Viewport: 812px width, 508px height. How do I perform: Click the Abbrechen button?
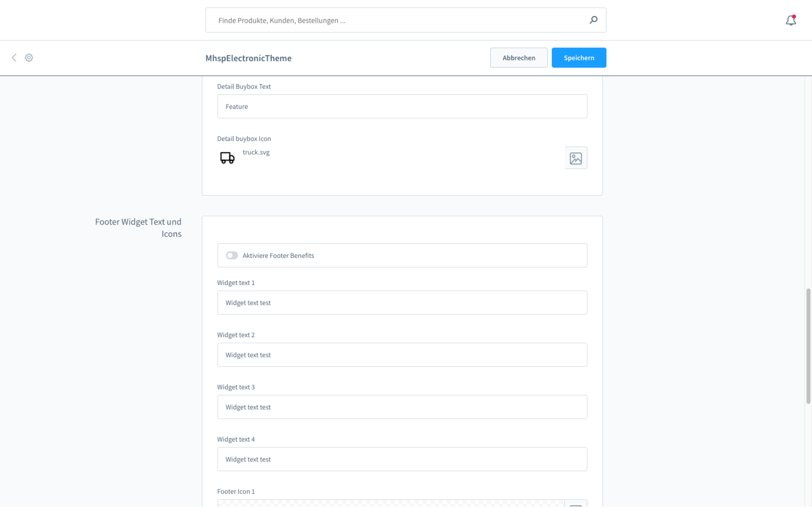(518, 58)
